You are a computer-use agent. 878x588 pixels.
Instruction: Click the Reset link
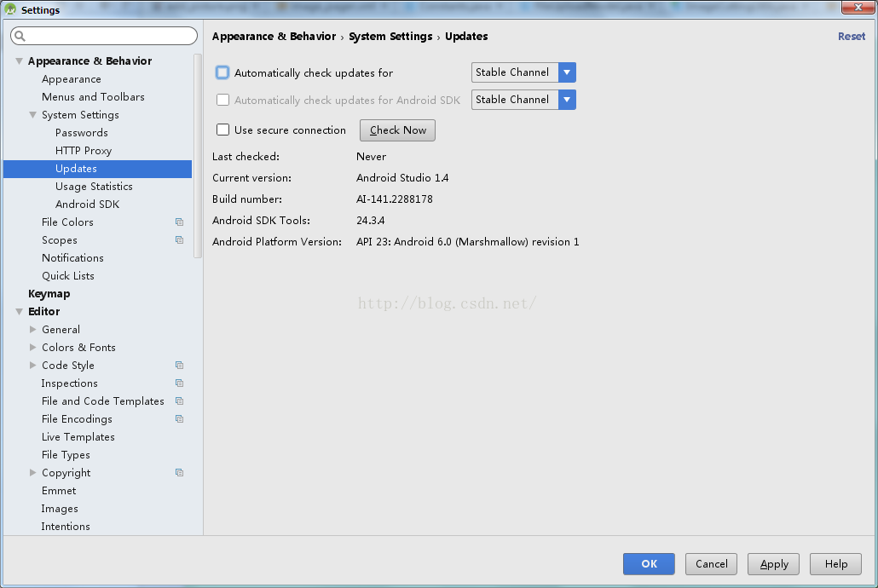coord(851,37)
